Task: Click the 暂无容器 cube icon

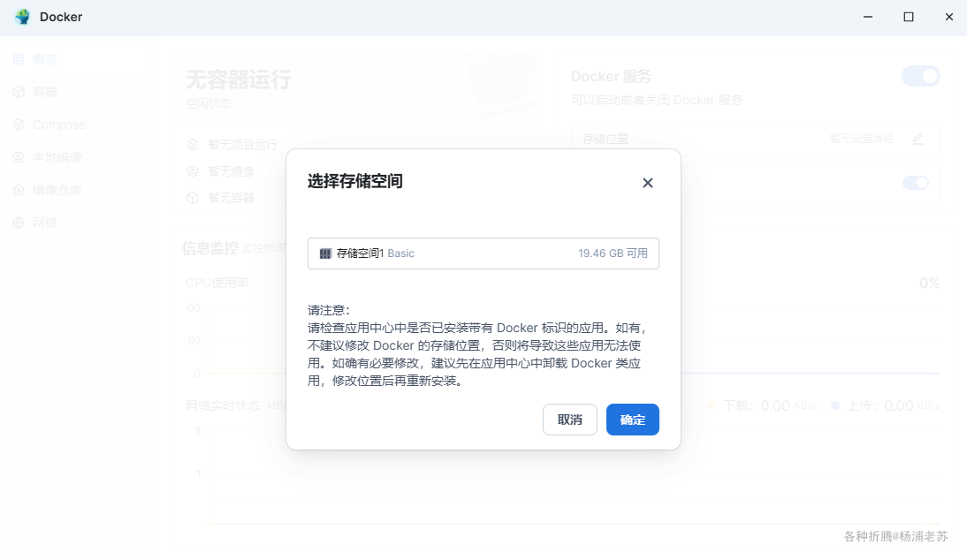Action: coord(193,198)
